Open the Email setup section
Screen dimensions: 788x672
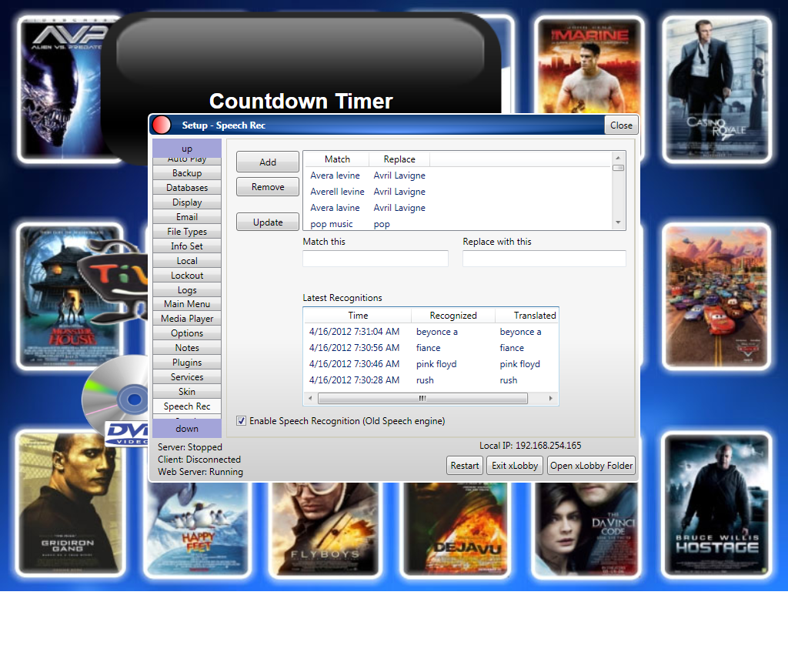pos(187,216)
